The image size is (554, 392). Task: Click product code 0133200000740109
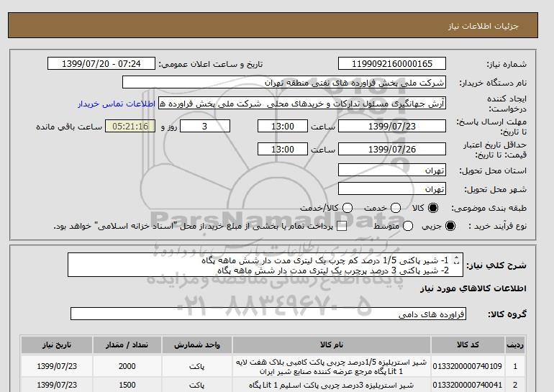tap(467, 366)
